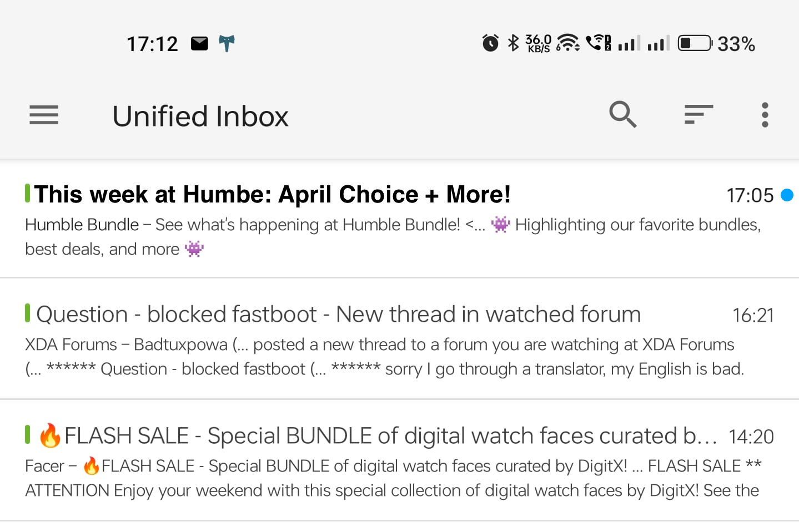Viewport: 799px width, 532px height.
Task: Tap the Wi-Fi icon in the status bar
Action: [567, 43]
